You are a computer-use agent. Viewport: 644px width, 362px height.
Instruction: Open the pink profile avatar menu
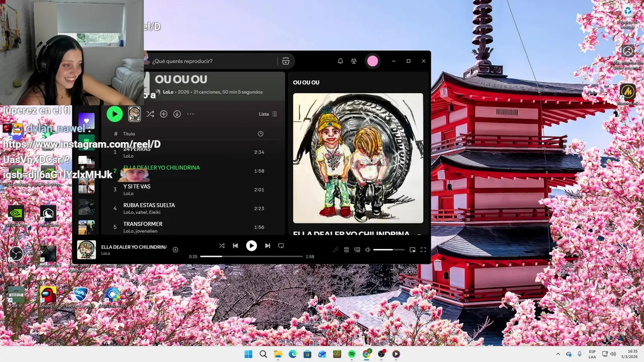(x=372, y=61)
